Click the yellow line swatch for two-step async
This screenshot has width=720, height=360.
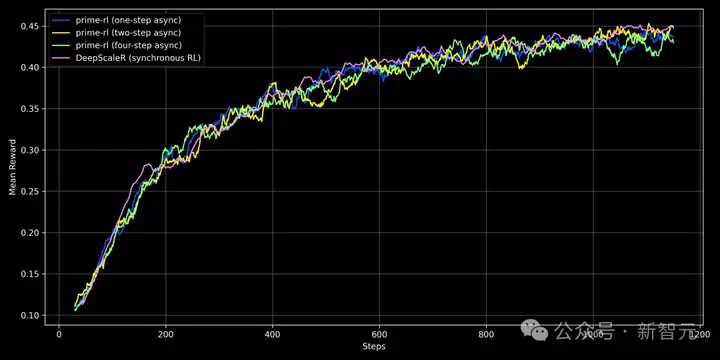(x=61, y=33)
